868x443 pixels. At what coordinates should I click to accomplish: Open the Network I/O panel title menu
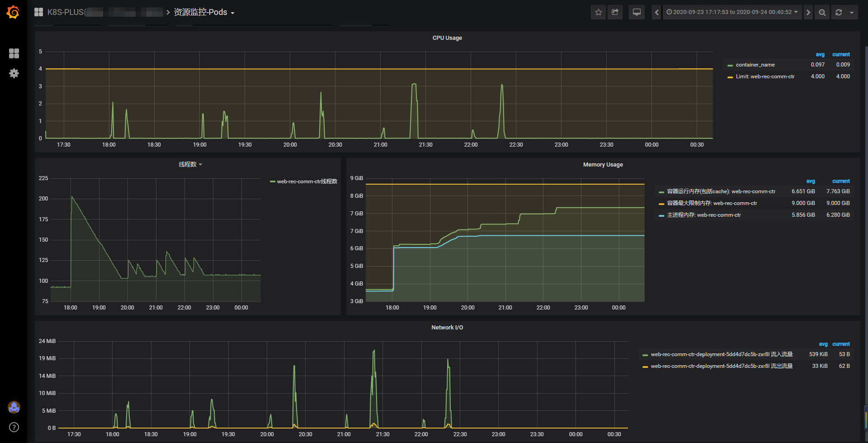(447, 328)
